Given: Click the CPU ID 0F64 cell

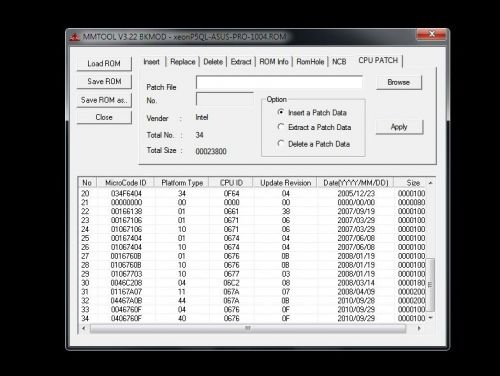Looking at the screenshot, I should (x=231, y=193).
